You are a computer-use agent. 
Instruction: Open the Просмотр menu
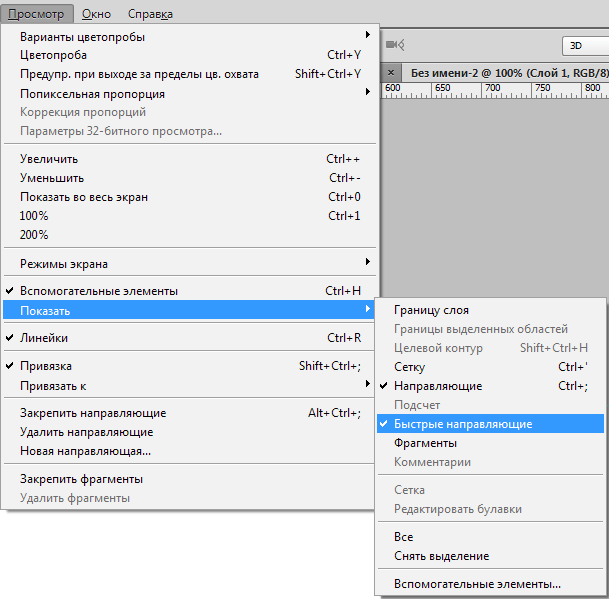click(x=37, y=14)
